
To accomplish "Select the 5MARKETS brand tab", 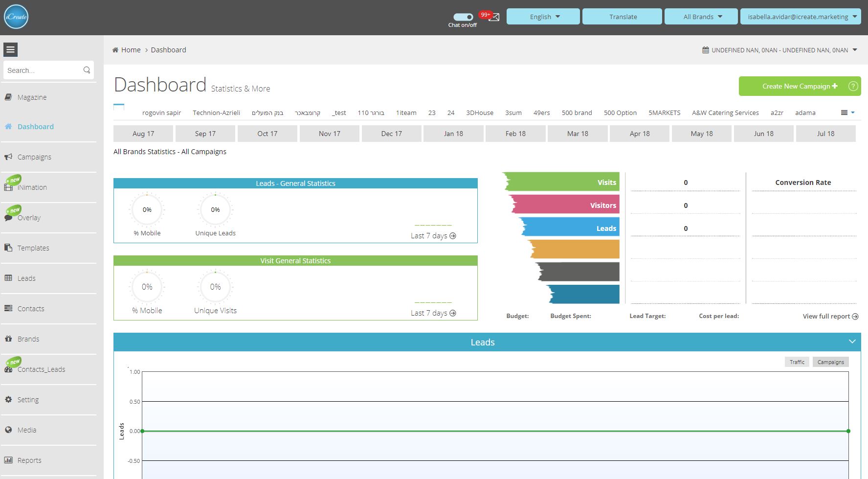I will [664, 113].
